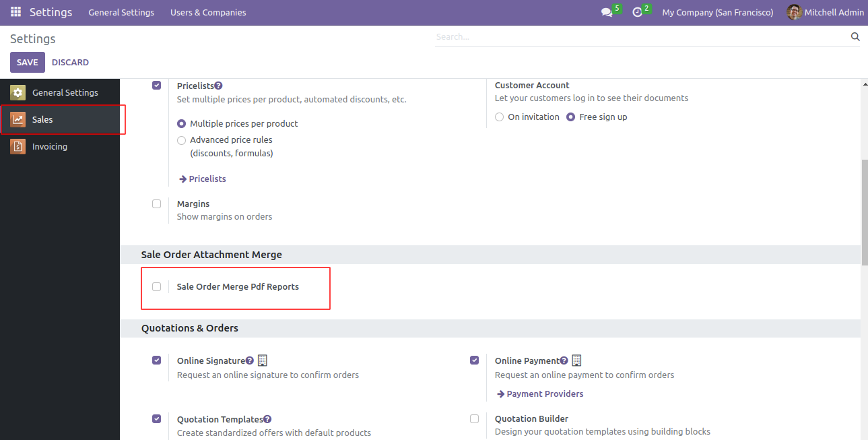Screen dimensions: 868x440
Task: Click company building icon beside Online Payment
Action: 576,360
